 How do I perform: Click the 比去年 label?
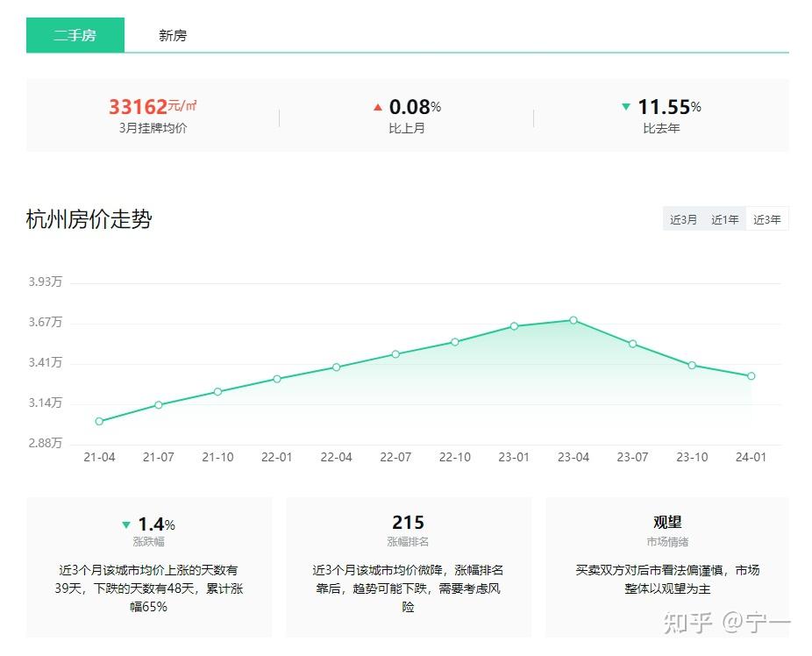(x=661, y=128)
